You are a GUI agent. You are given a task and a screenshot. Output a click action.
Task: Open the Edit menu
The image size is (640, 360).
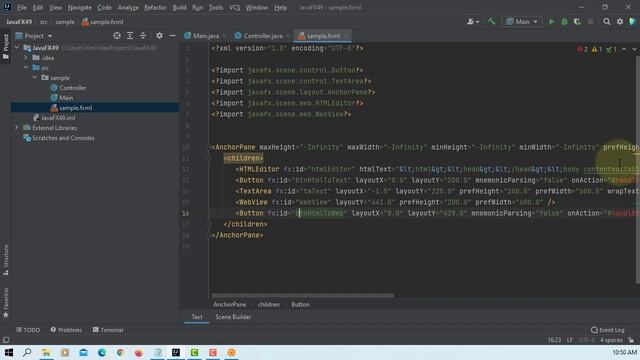click(x=38, y=7)
